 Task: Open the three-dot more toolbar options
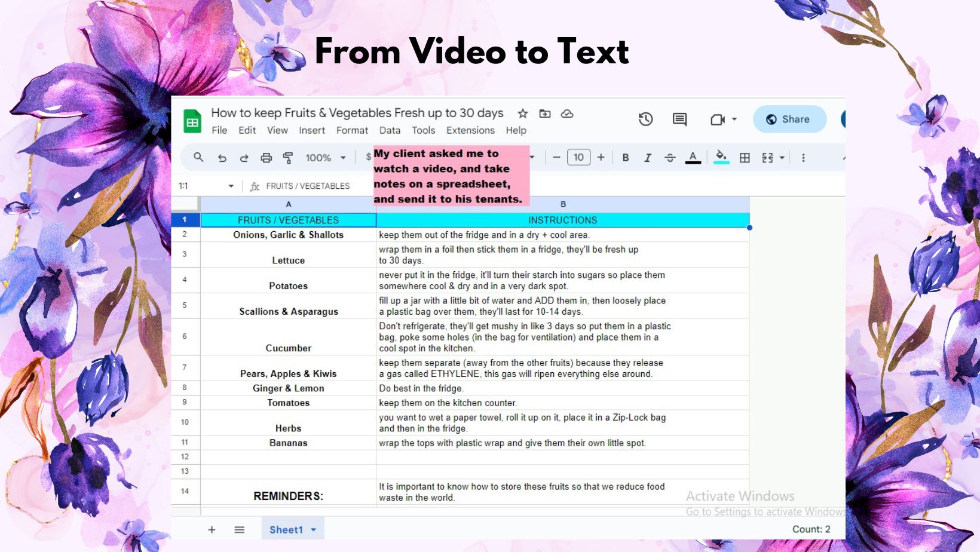tap(803, 158)
